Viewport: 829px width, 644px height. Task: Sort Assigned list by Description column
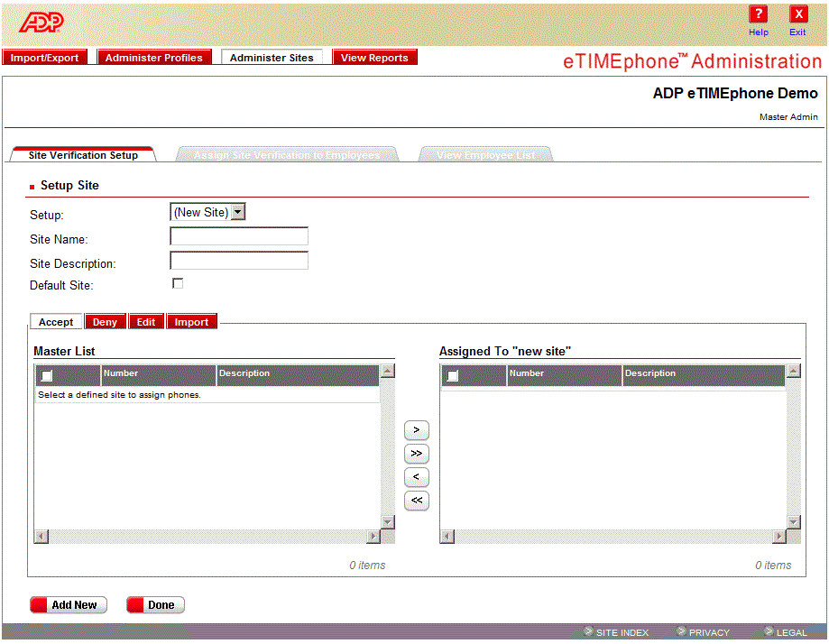pyautogui.click(x=704, y=373)
